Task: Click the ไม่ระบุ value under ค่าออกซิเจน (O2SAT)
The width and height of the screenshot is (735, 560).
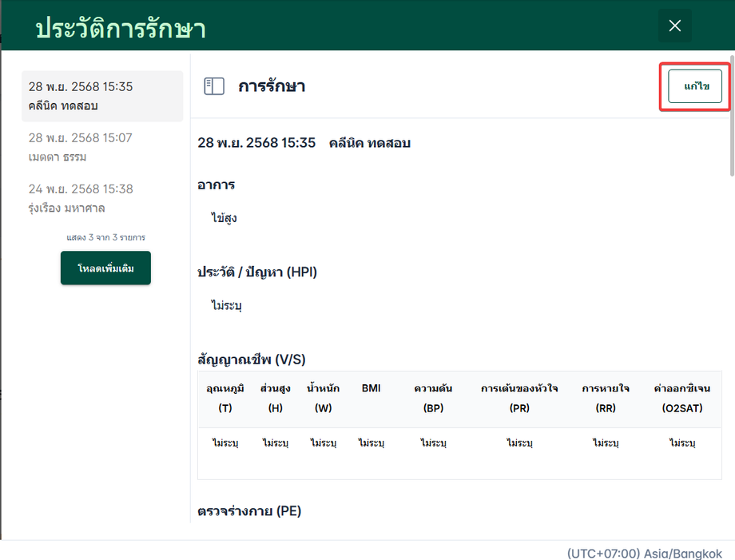Action: 682,443
